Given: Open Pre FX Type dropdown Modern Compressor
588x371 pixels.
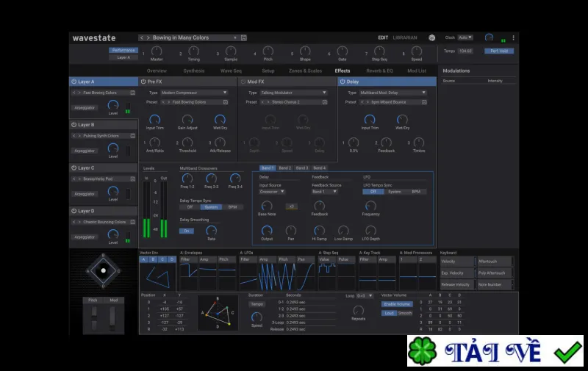Looking at the screenshot, I should tap(194, 93).
